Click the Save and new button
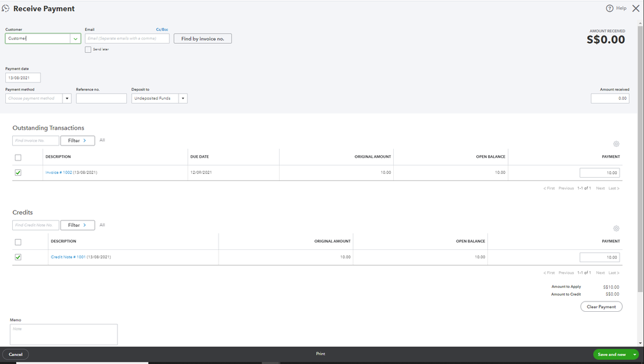Screen dimensions: 644x364 point(612,354)
